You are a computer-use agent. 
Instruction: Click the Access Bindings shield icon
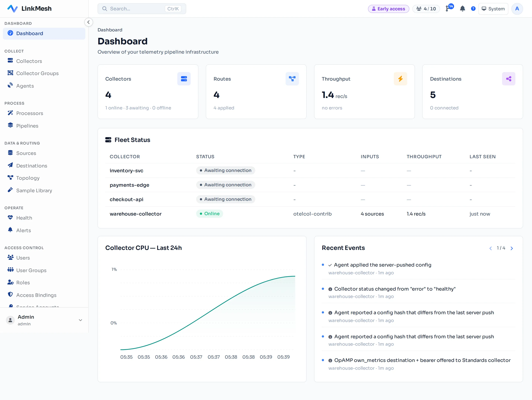click(x=10, y=295)
